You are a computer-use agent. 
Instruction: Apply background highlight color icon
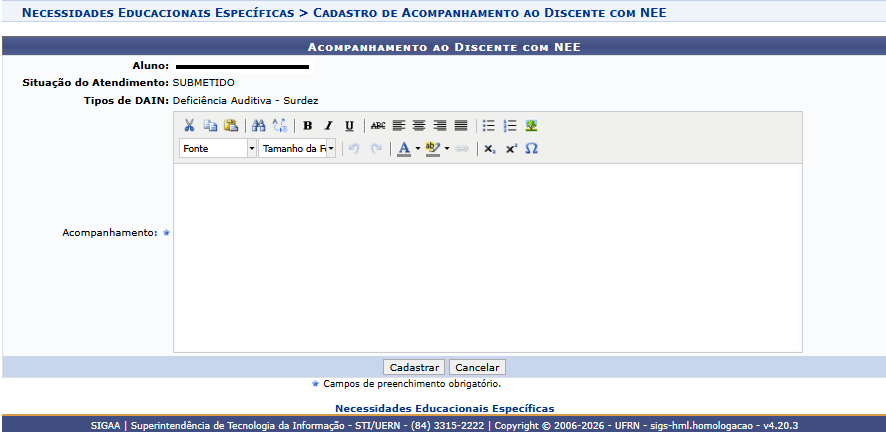tap(432, 149)
